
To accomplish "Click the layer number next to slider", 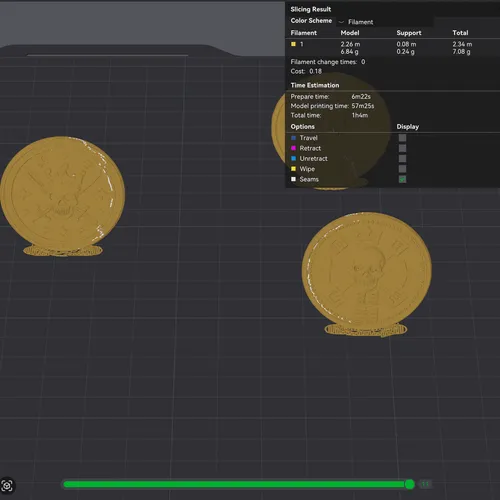I will click(425, 484).
